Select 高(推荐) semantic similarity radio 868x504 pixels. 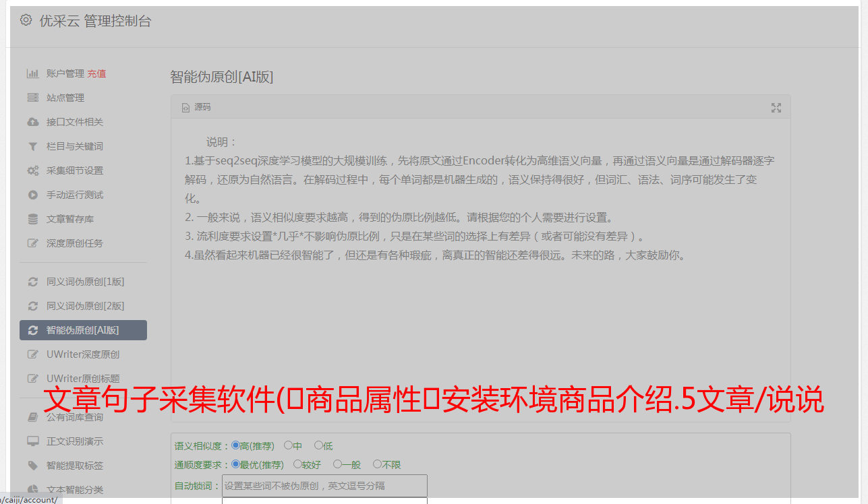coord(235,445)
